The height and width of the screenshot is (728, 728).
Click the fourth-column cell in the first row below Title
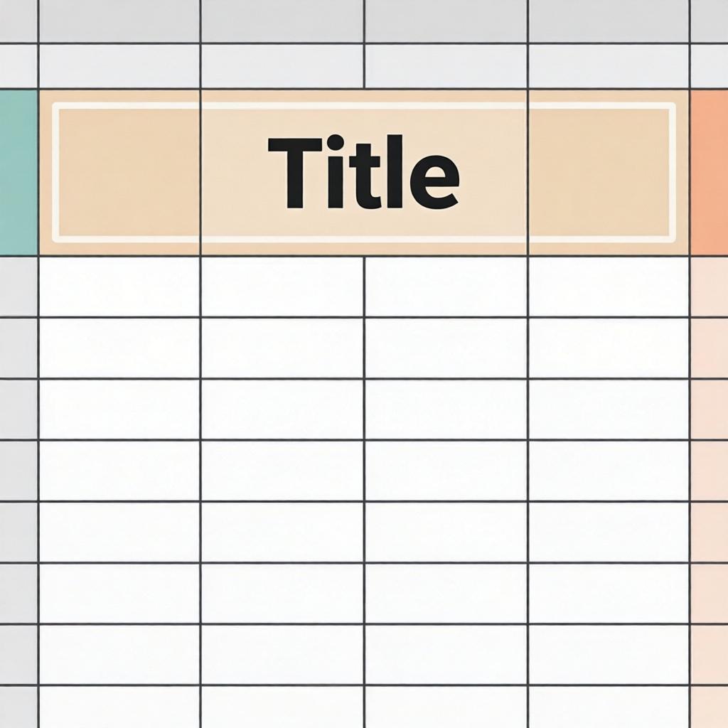pos(609,287)
